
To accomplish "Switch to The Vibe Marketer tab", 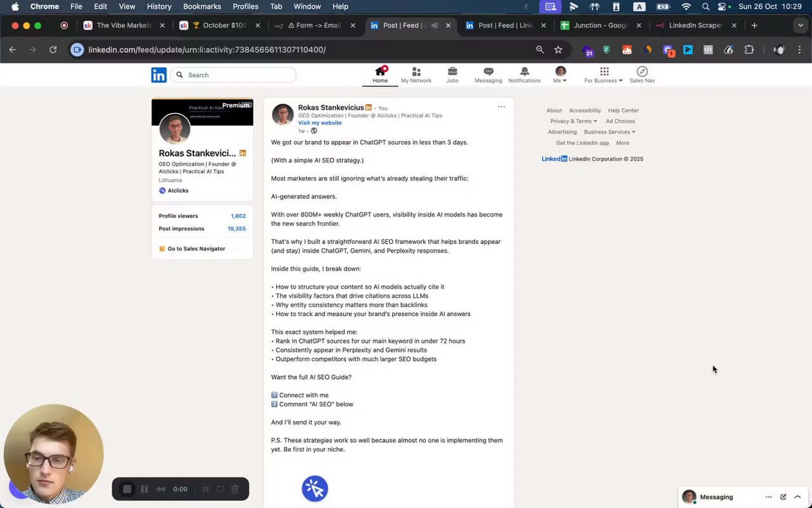I will coord(124,25).
